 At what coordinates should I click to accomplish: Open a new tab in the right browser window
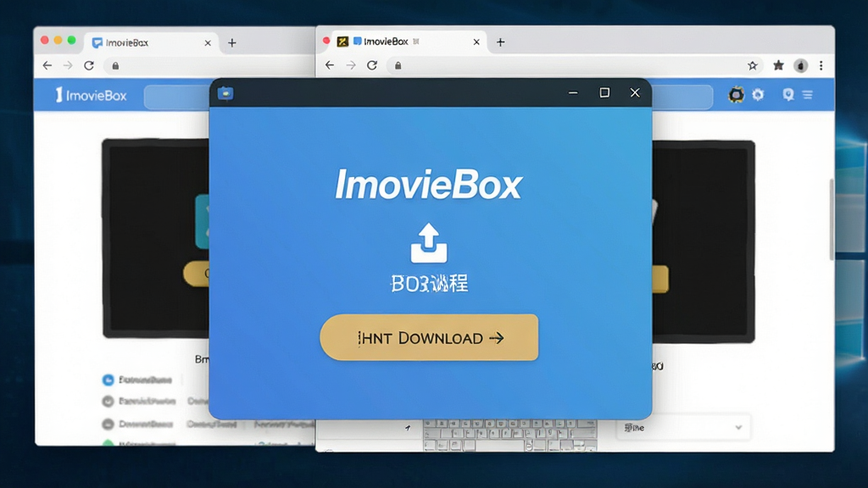tap(500, 42)
